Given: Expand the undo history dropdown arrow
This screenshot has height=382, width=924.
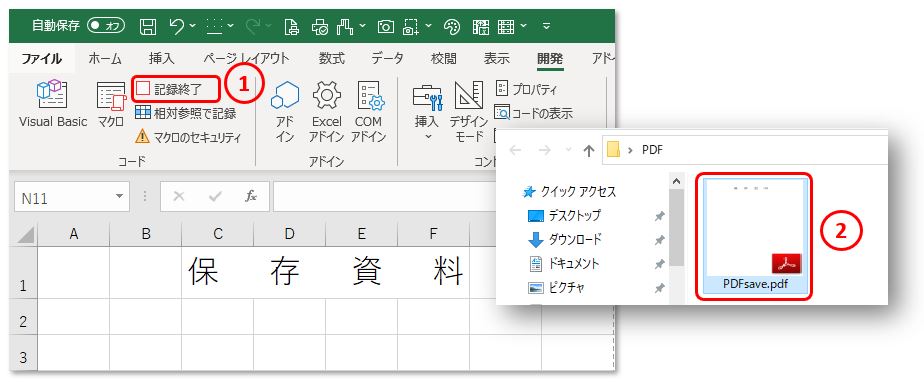Looking at the screenshot, I should coord(193,25).
